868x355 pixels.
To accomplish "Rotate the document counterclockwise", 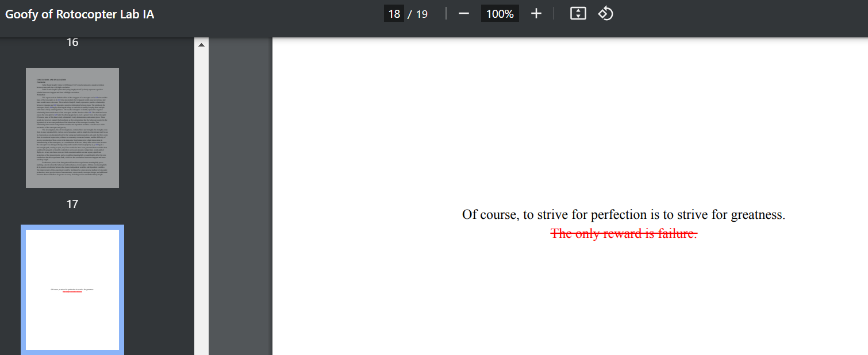I will [605, 14].
